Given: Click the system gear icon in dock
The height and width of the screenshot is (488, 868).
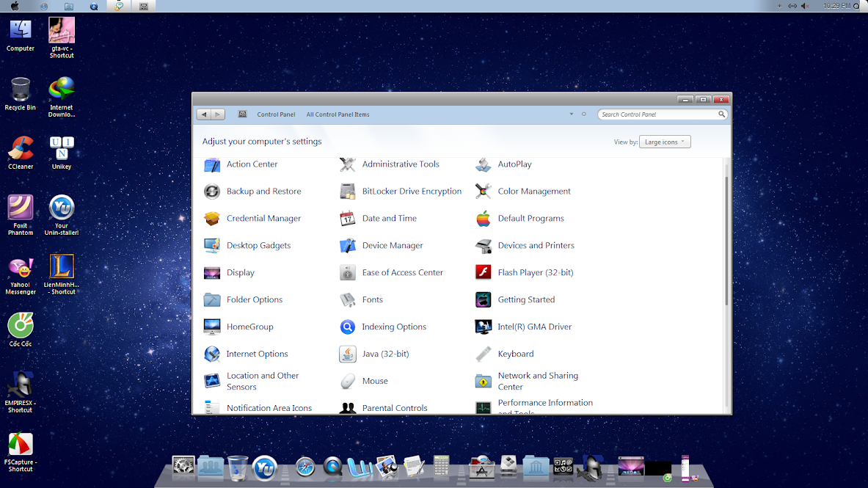Looking at the screenshot, I should point(183,467).
